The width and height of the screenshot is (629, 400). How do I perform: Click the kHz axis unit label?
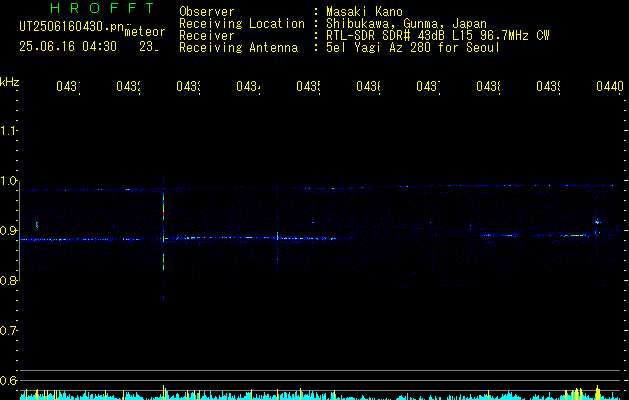(x=10, y=82)
